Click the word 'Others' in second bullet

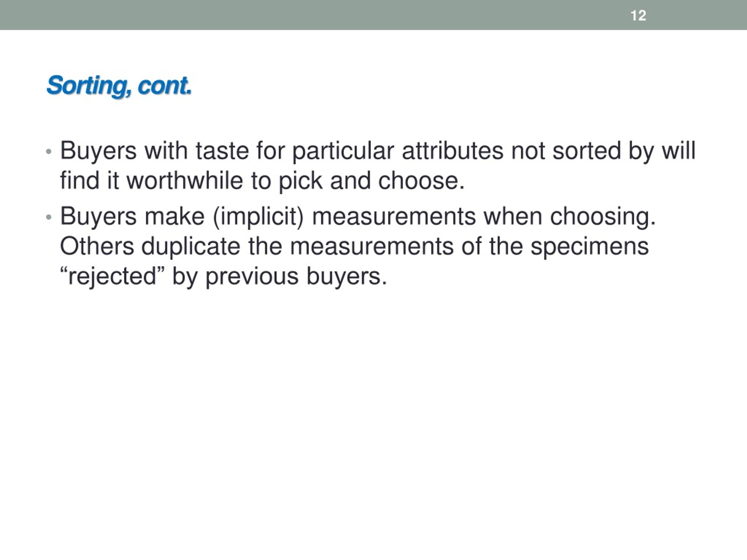point(97,246)
